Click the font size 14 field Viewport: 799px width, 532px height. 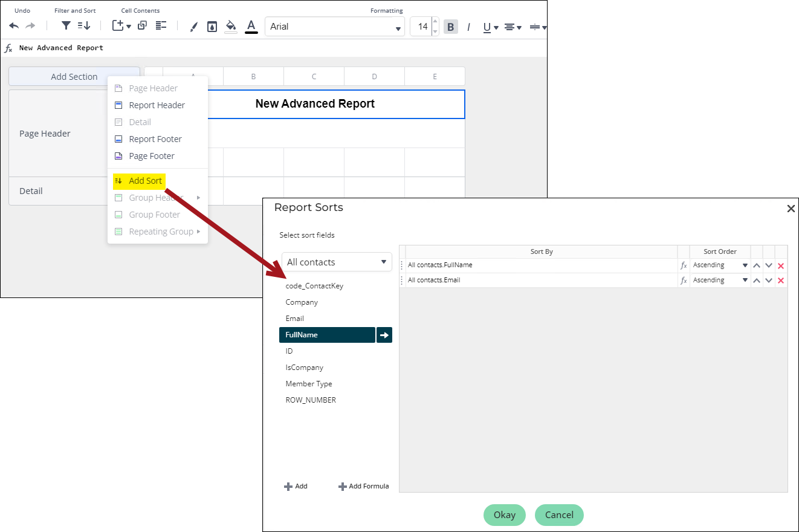[421, 27]
